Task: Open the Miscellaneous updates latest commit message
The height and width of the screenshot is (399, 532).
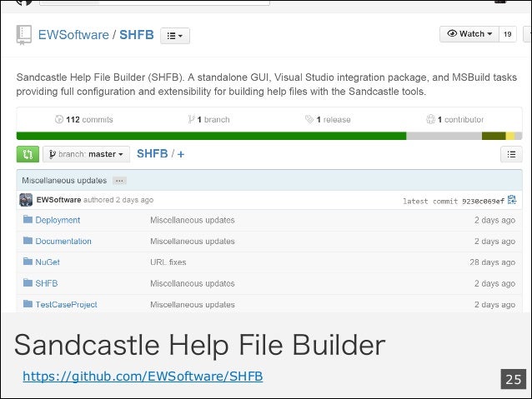Action: pos(64,181)
